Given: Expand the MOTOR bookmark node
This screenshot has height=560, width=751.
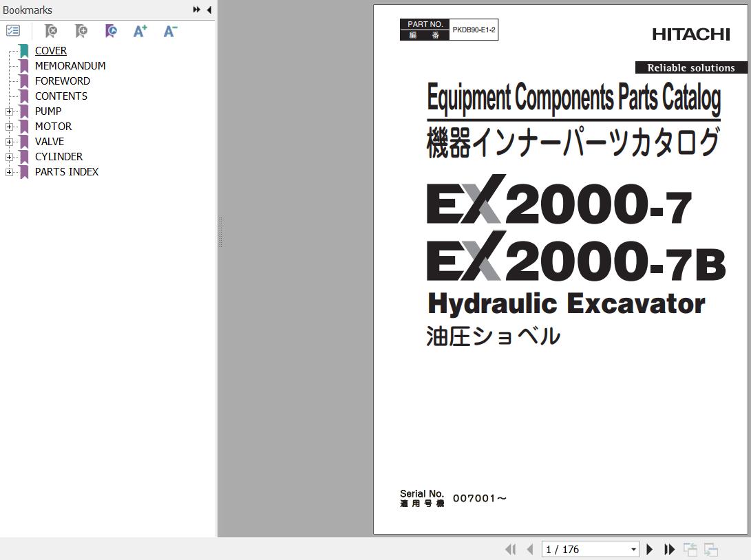Looking at the screenshot, I should pyautogui.click(x=9, y=127).
